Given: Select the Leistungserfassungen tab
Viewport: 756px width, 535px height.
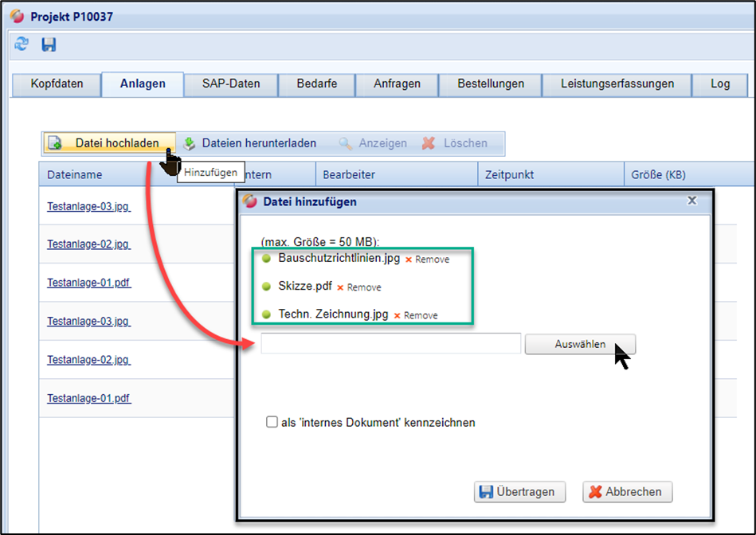Looking at the screenshot, I should 617,84.
